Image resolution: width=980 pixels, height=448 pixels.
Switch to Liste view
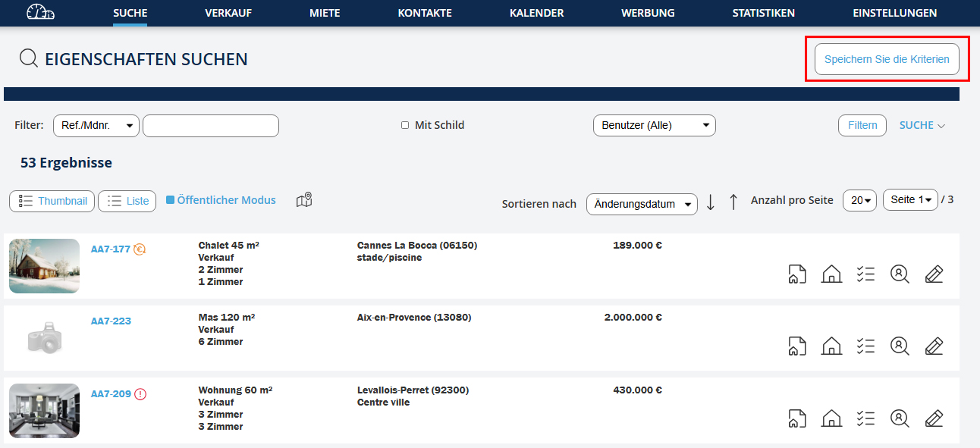pos(127,201)
